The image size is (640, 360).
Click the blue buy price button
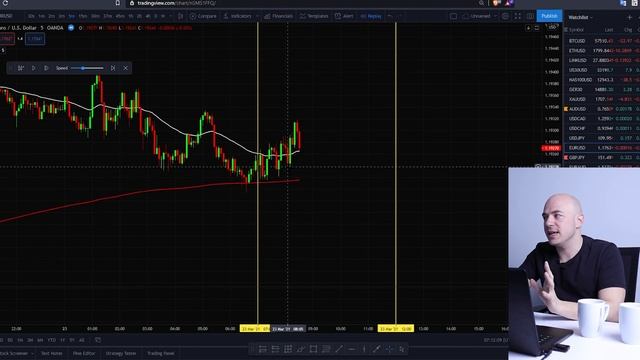pyautogui.click(x=35, y=39)
